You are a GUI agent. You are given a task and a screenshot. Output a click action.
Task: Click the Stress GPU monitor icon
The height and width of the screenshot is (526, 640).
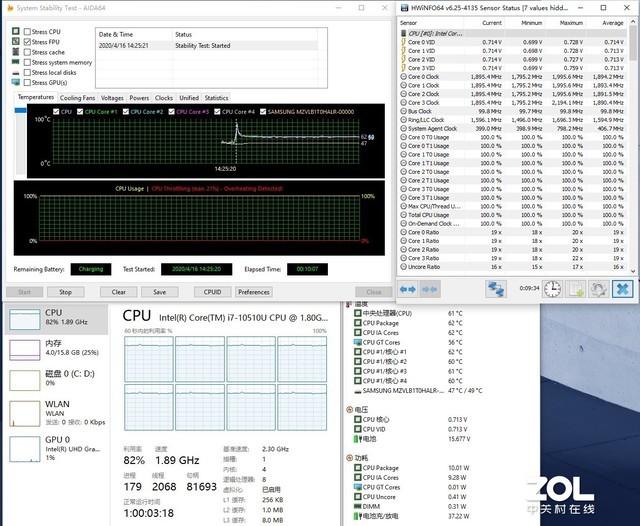pos(16,82)
